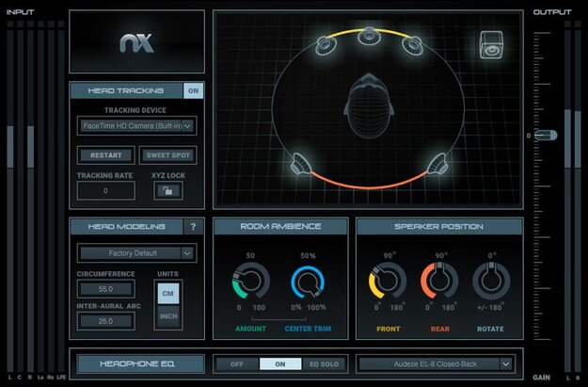
Task: Click the input L channel meter
Action: click(10, 200)
